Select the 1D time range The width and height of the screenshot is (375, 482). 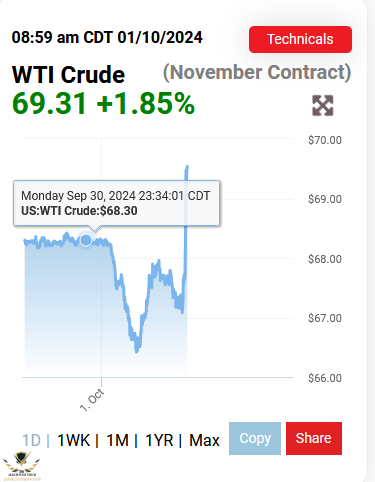(x=31, y=440)
